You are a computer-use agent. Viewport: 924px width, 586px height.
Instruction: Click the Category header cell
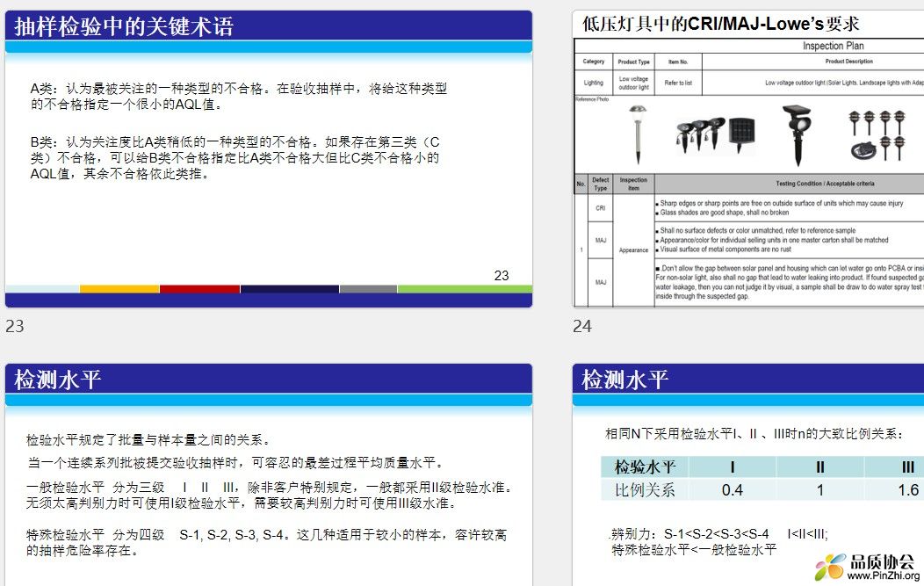594,61
